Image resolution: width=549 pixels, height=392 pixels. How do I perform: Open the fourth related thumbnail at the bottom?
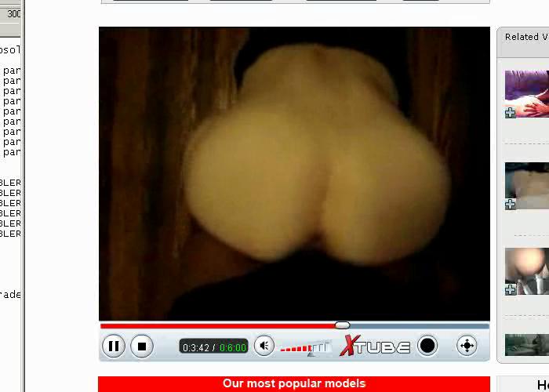click(527, 345)
